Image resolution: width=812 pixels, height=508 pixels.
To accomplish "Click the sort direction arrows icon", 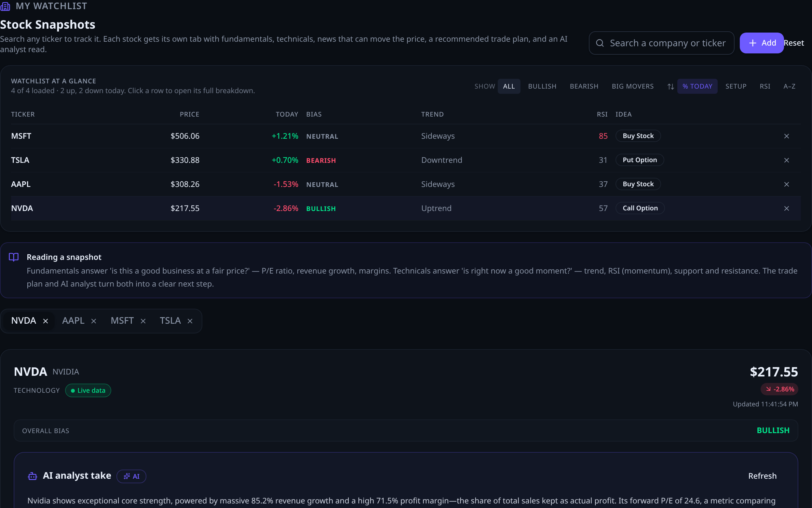I will point(670,87).
